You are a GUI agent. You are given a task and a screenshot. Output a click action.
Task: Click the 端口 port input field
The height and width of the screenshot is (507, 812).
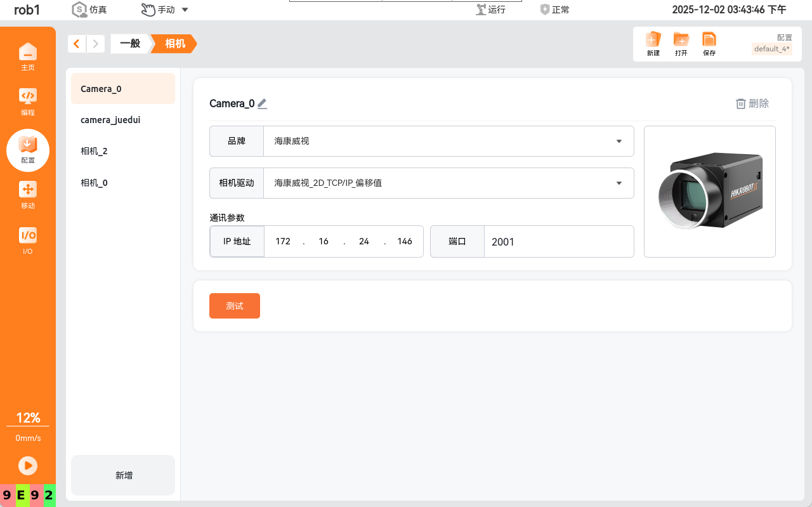[x=558, y=242]
